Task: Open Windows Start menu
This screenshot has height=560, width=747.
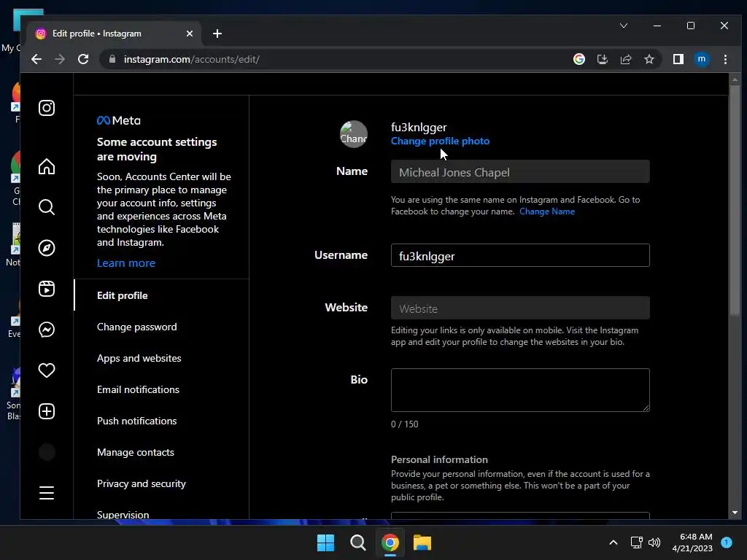Action: (326, 542)
